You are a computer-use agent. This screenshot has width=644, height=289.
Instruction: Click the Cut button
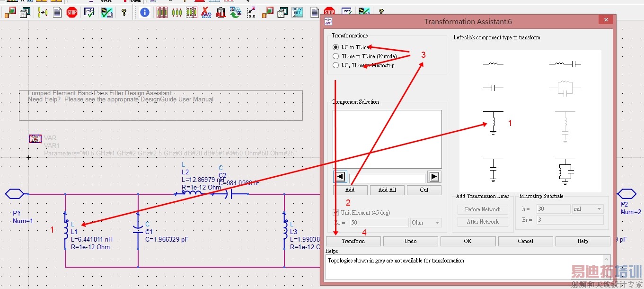[424, 190]
